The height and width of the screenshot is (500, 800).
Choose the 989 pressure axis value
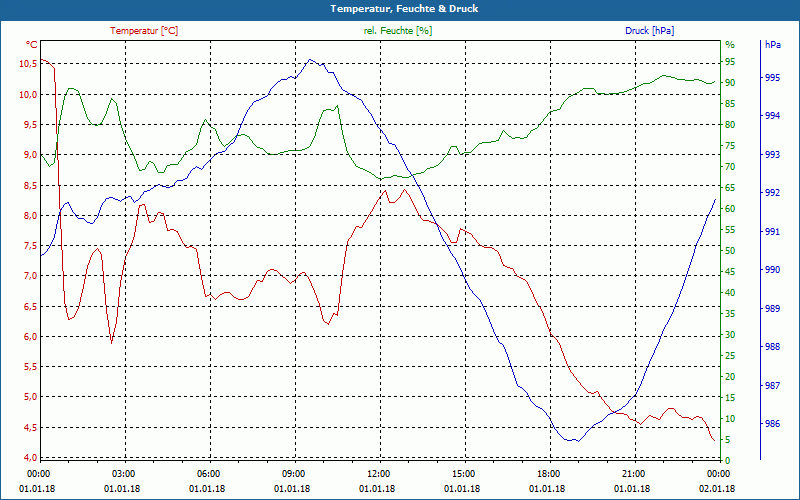772,309
